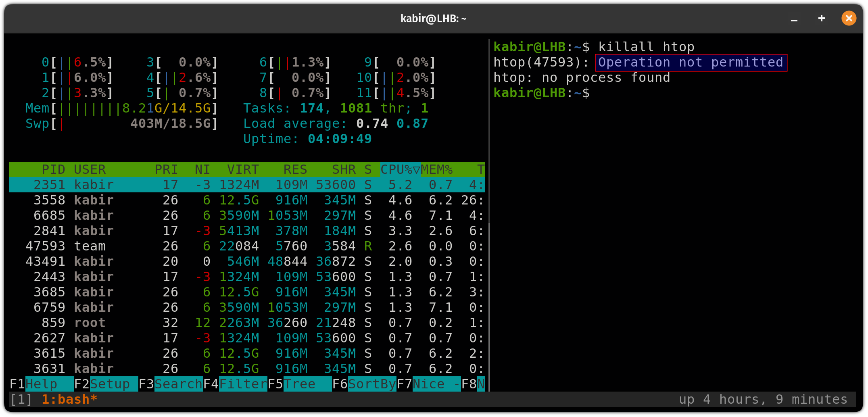
Task: Click the VIRT column header
Action: coord(242,169)
